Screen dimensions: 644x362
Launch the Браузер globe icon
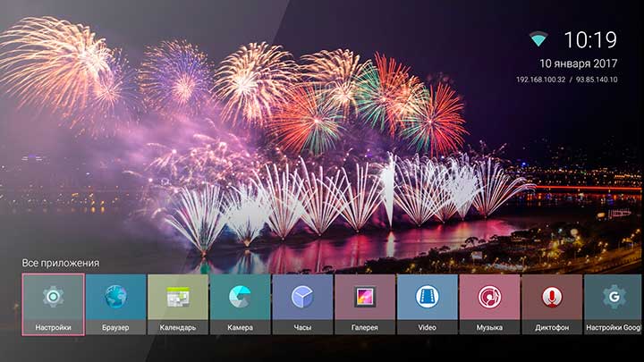115,298
